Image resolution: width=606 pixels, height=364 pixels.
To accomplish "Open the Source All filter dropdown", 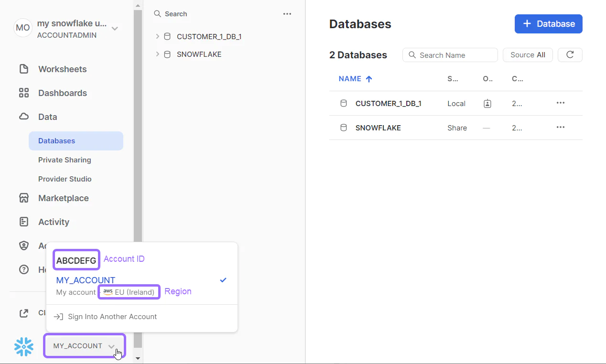I will coord(528,55).
